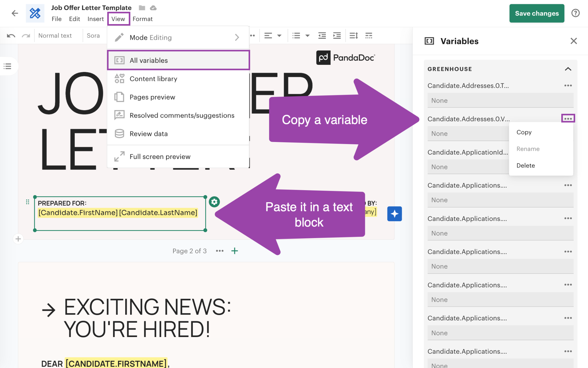Open the Edit menu
This screenshot has width=588, height=368.
pos(74,19)
